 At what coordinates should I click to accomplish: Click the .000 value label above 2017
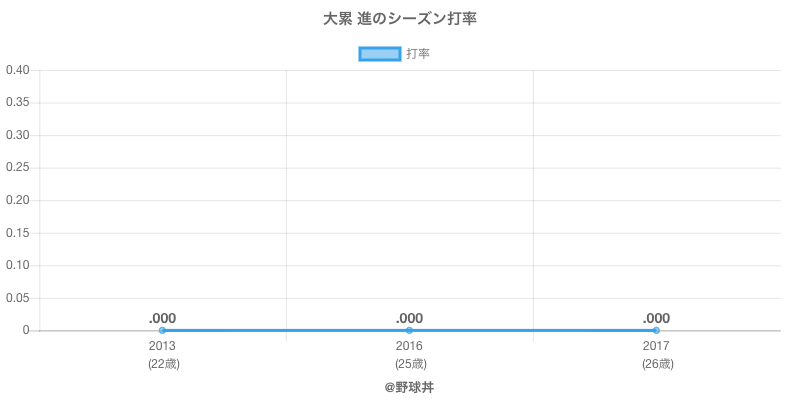[656, 318]
